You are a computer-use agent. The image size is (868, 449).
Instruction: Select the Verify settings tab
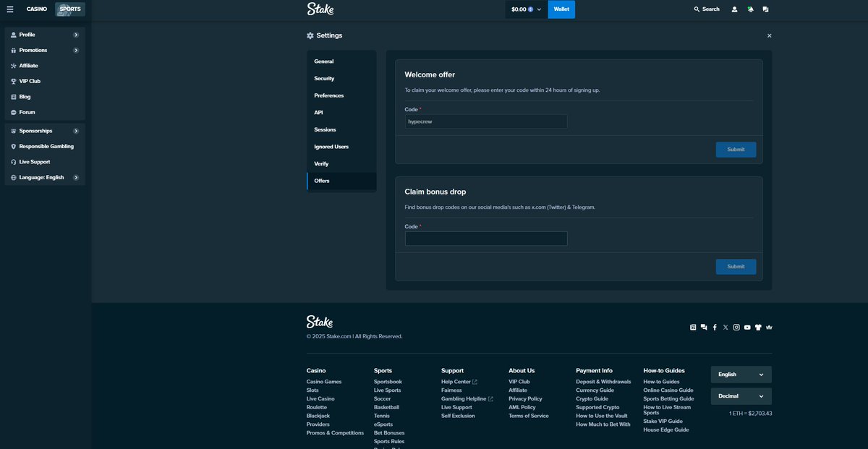[341, 164]
